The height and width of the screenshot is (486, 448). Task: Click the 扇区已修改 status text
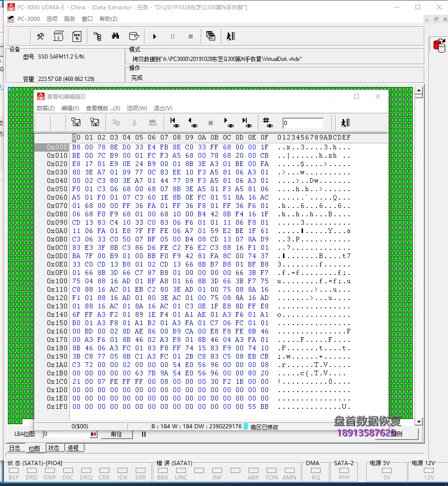(264, 427)
